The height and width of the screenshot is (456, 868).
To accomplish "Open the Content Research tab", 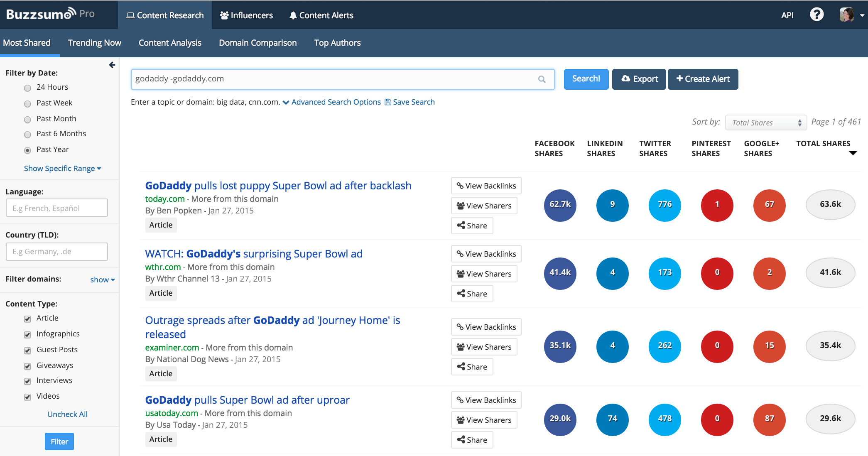I will 165,15.
